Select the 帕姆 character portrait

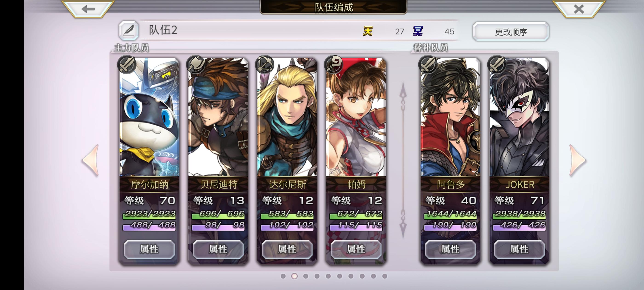[356, 117]
